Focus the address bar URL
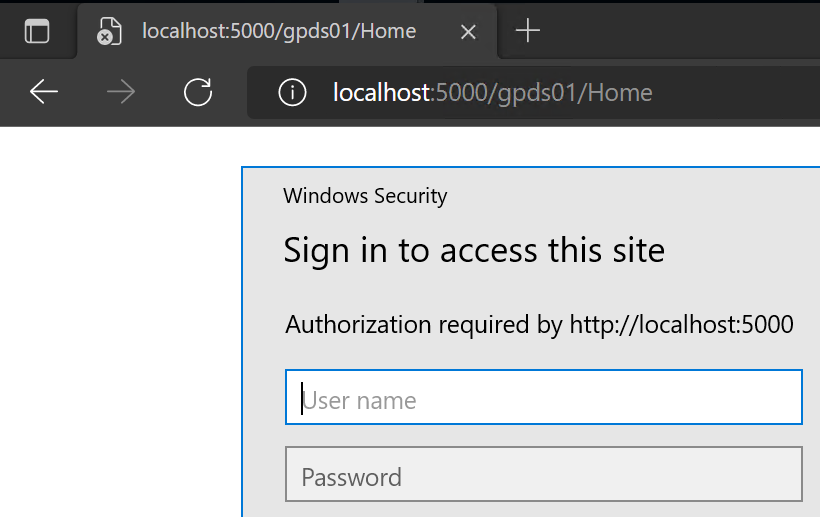820x517 pixels. coord(533,93)
